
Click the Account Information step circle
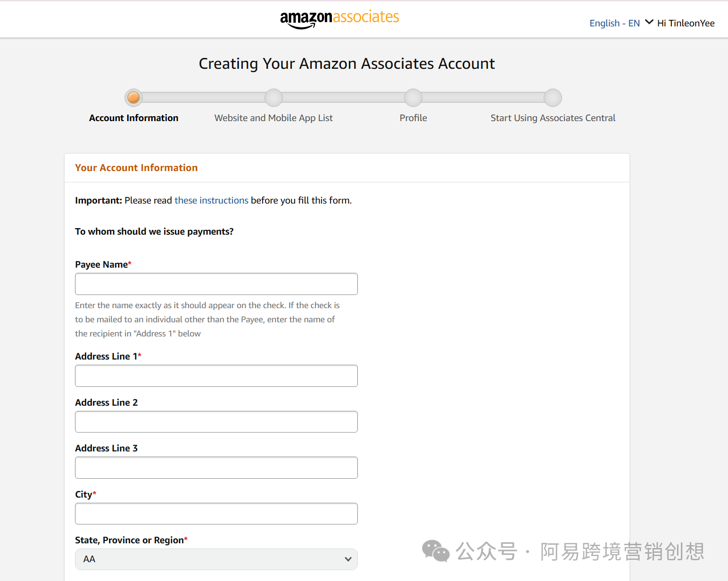click(133, 98)
